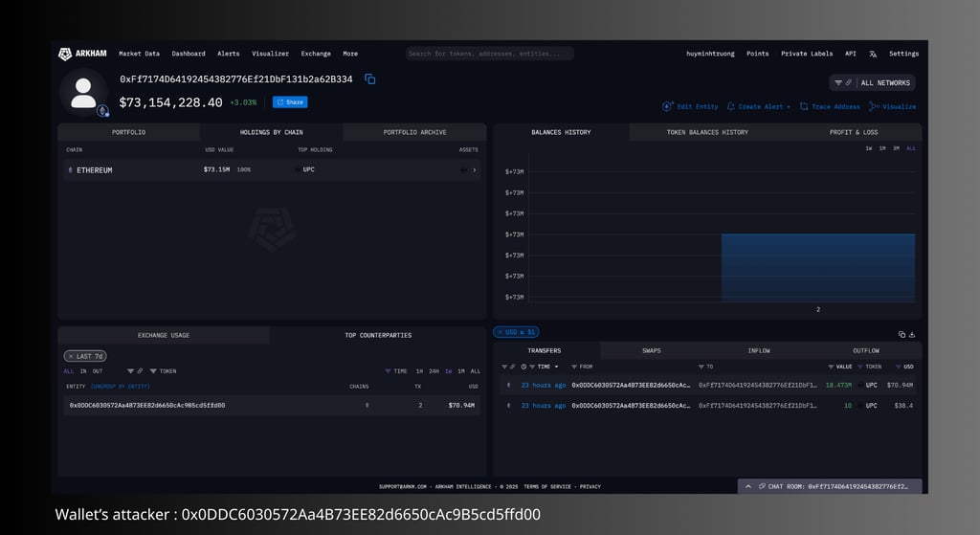Set balance chart range to 1W

[869, 148]
